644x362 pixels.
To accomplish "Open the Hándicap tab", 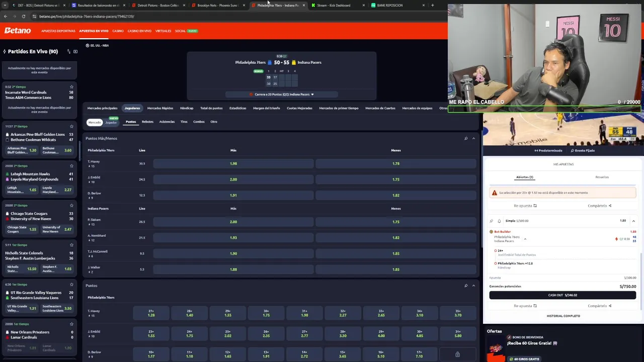I will coord(187,108).
